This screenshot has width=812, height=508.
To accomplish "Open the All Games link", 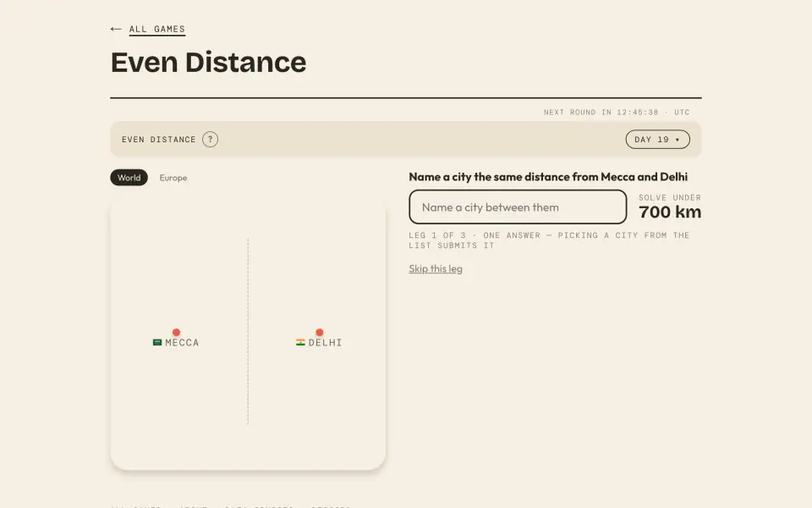I will pyautogui.click(x=157, y=29).
